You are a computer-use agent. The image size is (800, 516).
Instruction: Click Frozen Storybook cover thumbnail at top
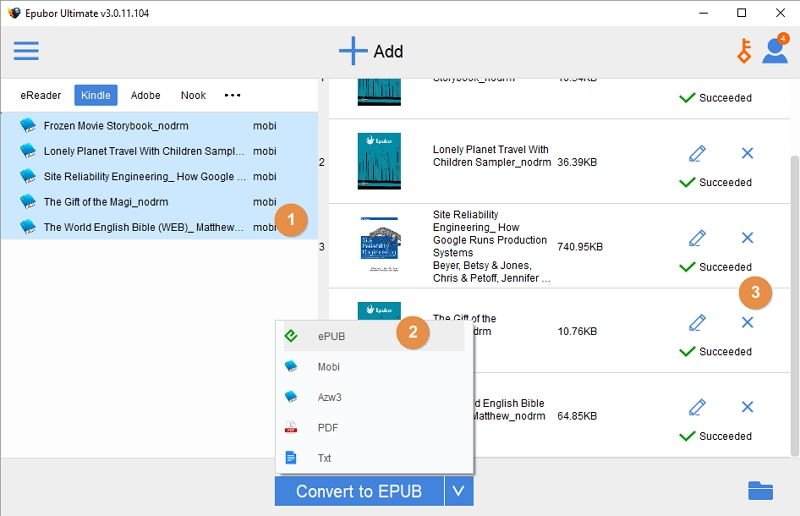pyautogui.click(x=379, y=92)
